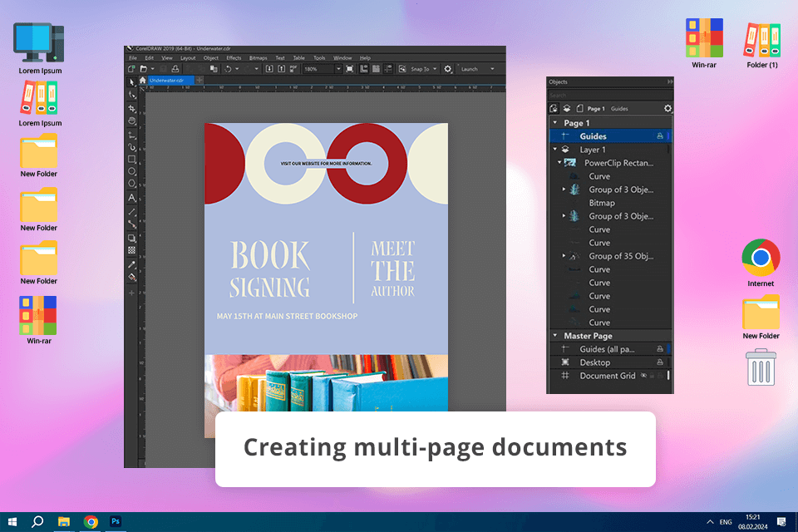Collapse the PowerClip Rectangle node

pyautogui.click(x=559, y=163)
